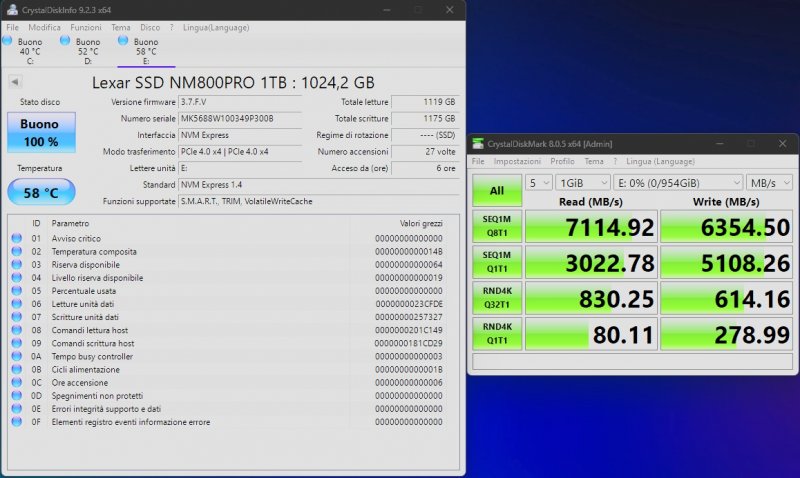Click the Buono 100 % health status button
The height and width of the screenshot is (478, 800).
[40, 132]
